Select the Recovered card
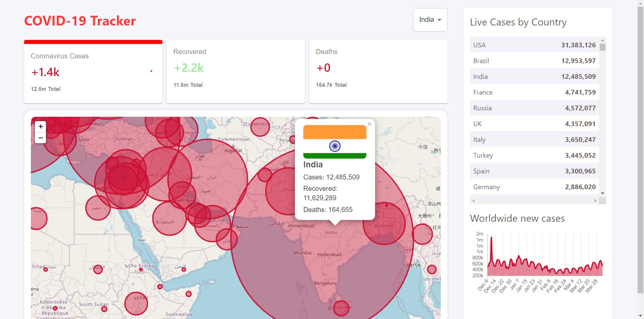The image size is (644, 319). tap(236, 72)
